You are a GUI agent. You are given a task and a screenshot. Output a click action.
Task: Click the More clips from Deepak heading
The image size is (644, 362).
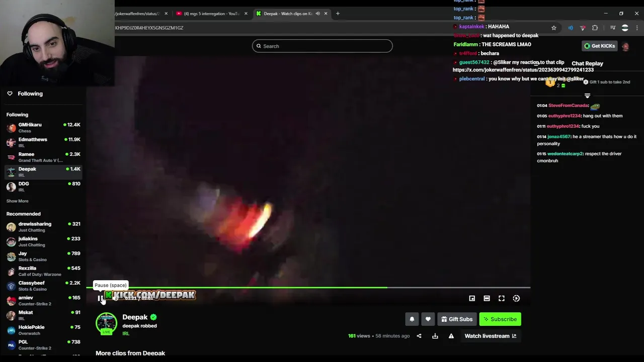130,353
